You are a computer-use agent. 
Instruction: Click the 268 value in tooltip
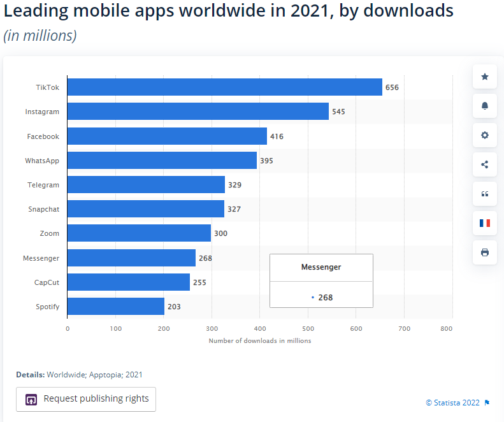pos(326,298)
